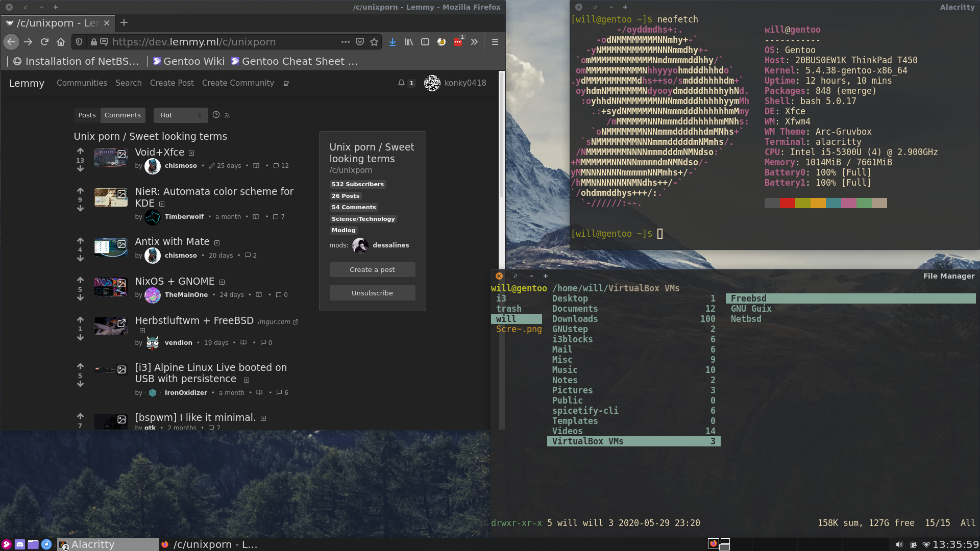Open Firefox downloads panel
The image size is (980, 551).
pos(393,42)
